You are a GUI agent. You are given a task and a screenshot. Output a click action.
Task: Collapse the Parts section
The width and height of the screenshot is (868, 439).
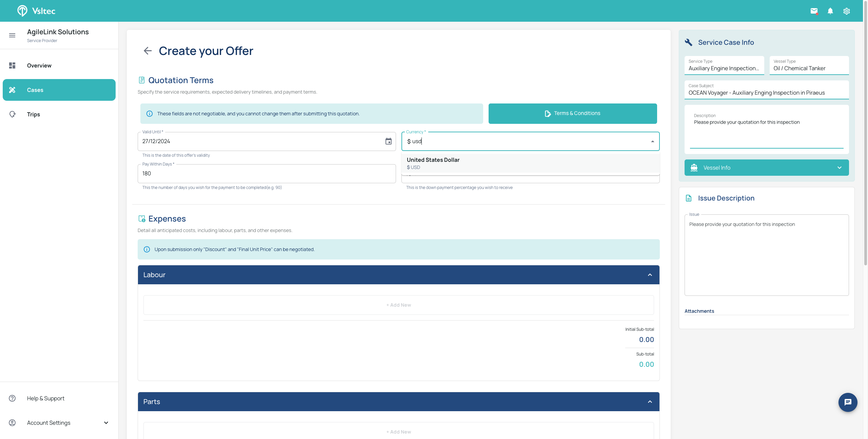[x=650, y=402]
